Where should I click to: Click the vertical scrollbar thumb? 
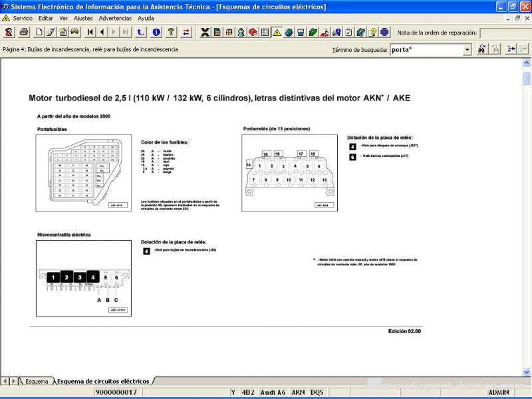(x=527, y=78)
